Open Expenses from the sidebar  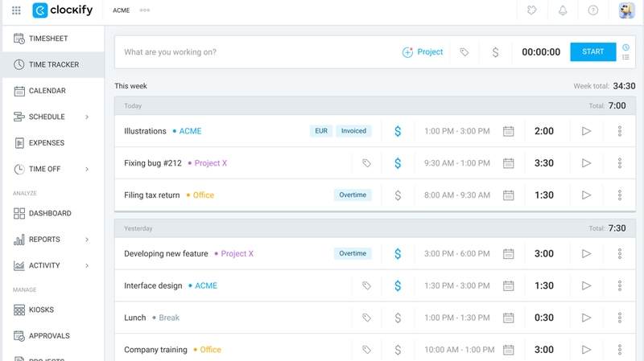[x=53, y=143]
